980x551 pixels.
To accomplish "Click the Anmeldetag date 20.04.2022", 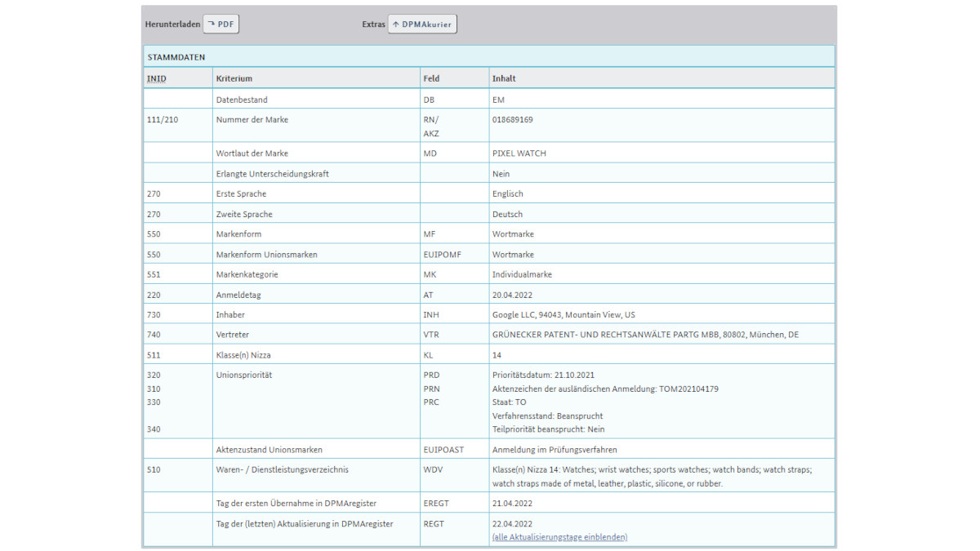I will 513,294.
